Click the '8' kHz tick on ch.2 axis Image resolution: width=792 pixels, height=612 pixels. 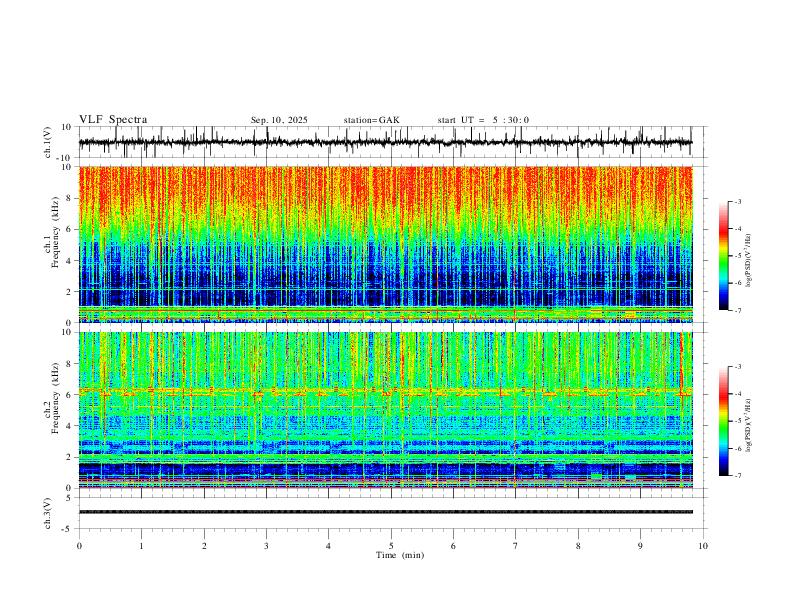coord(70,364)
